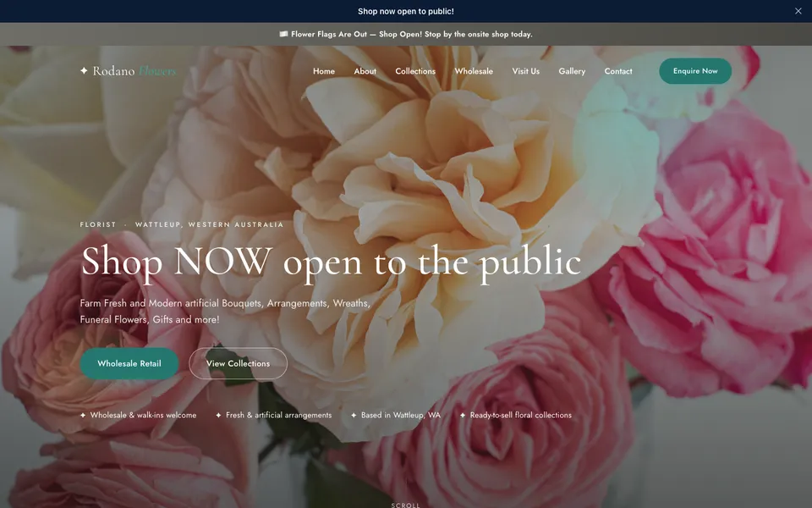812x508 pixels.
Task: Go to the Contact page
Action: click(x=618, y=71)
